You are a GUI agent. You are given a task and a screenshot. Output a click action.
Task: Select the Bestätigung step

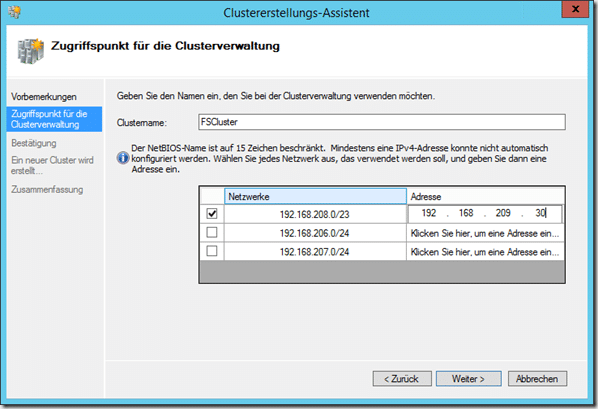pyautogui.click(x=34, y=143)
